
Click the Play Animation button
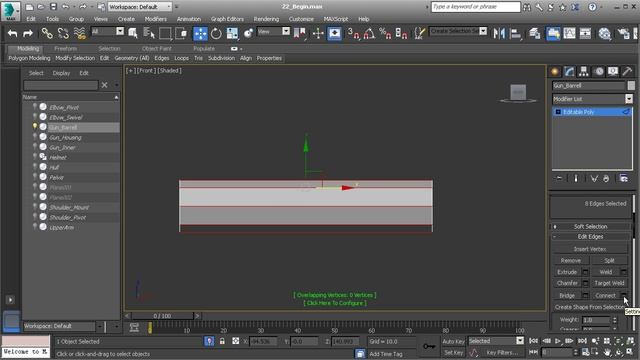pyautogui.click(x=558, y=341)
